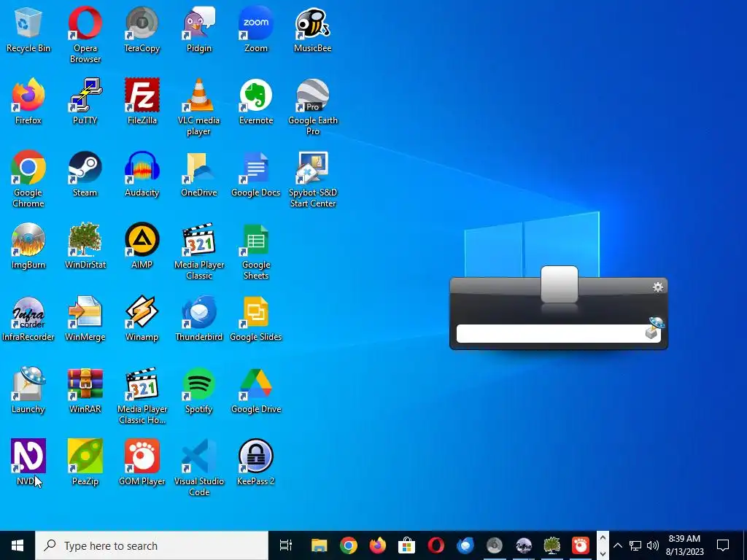Screen dimensions: 747x560
Task: Open GOM Player from the taskbar
Action: point(580,545)
